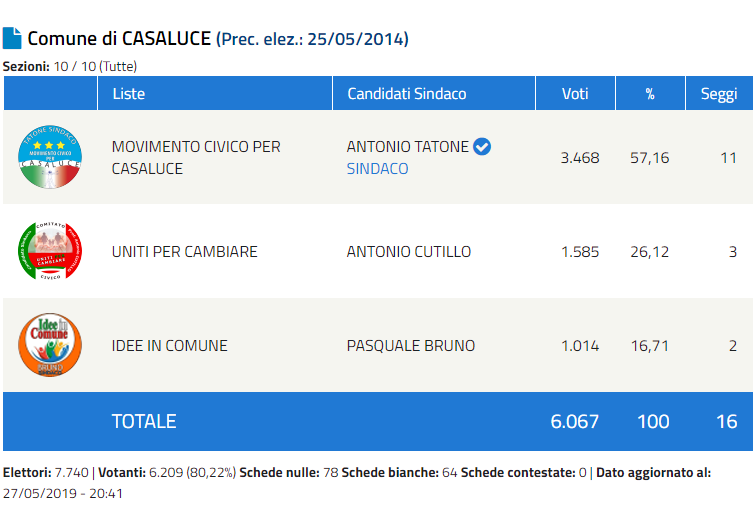Viewport: 755px width, 507px height.
Task: Click the Seggi column header
Action: (x=718, y=94)
